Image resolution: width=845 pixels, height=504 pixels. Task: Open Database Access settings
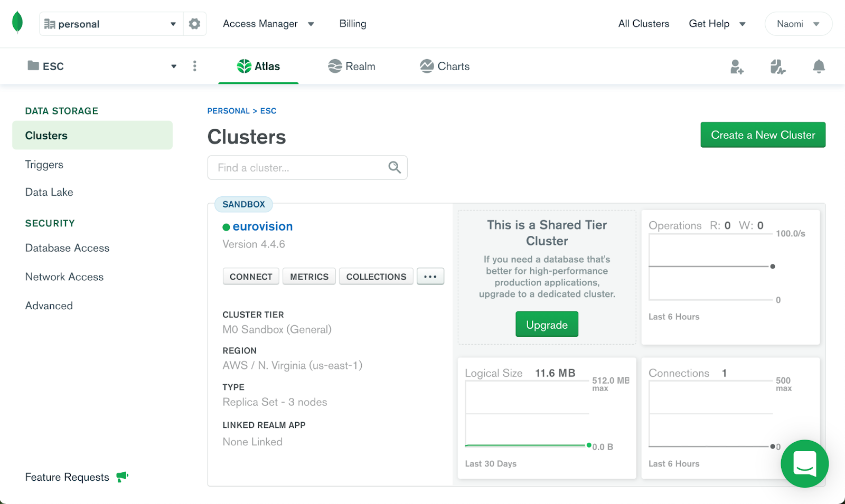click(67, 248)
